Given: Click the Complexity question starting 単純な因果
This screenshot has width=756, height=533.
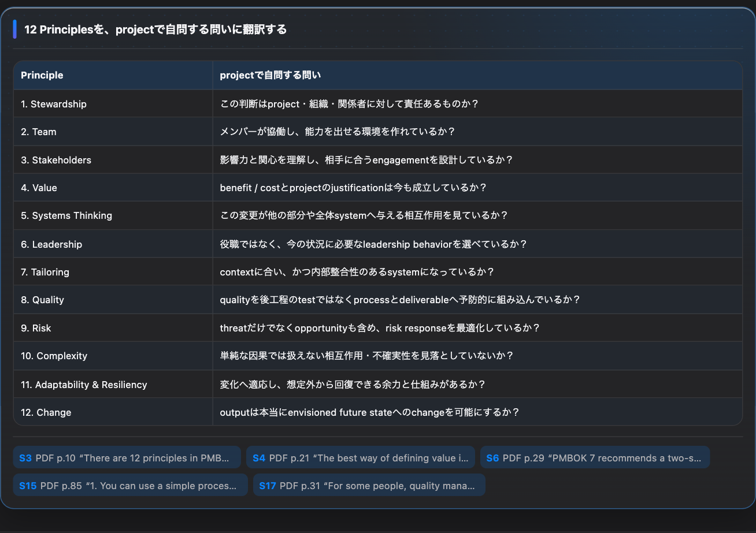Looking at the screenshot, I should click(x=477, y=356).
